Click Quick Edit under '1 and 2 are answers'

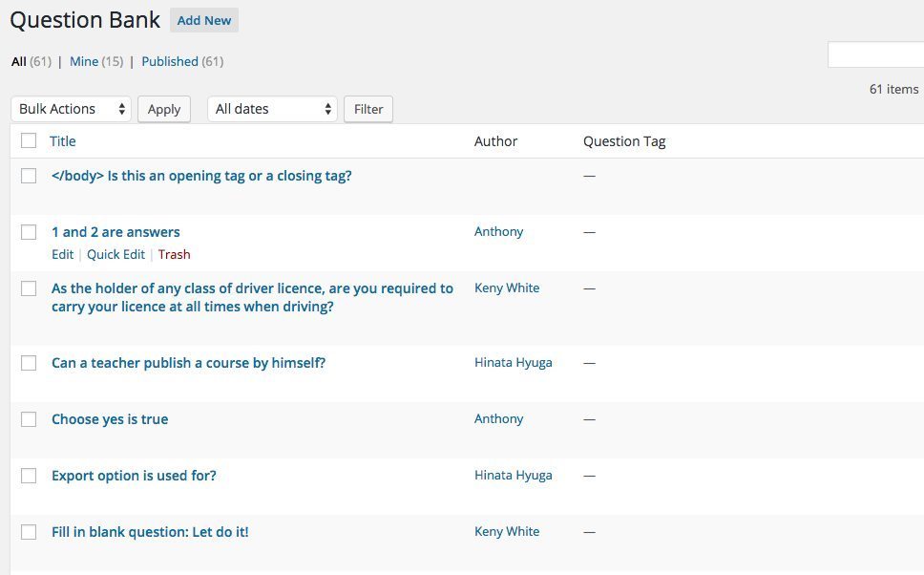(x=115, y=254)
